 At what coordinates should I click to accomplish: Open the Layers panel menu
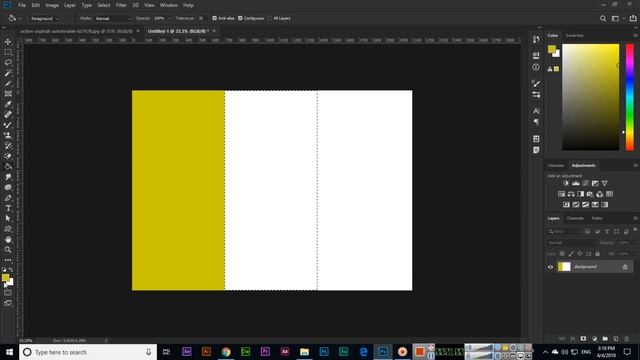point(635,218)
